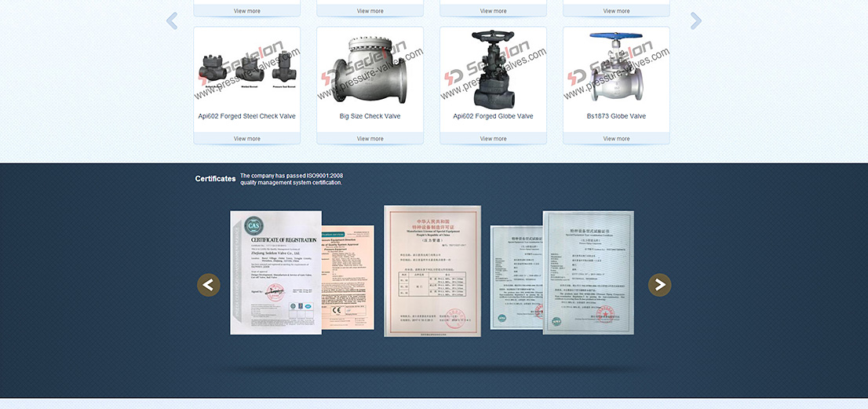
Task: Click the product carousel right arrow
Action: point(695,21)
